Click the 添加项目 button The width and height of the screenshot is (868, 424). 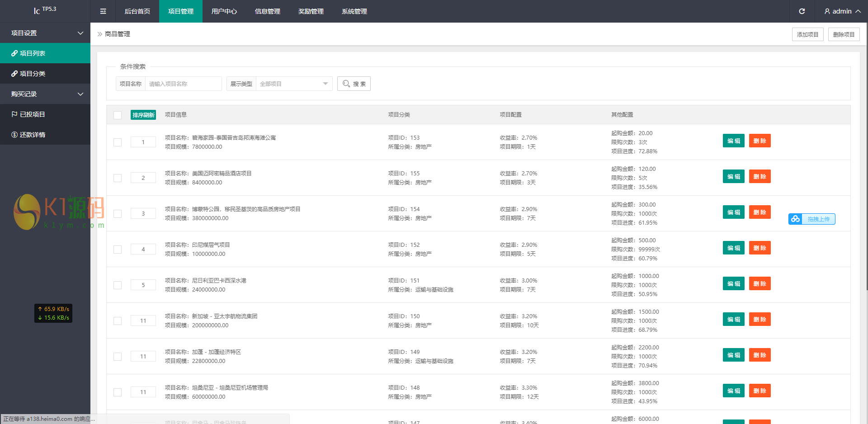coord(807,34)
